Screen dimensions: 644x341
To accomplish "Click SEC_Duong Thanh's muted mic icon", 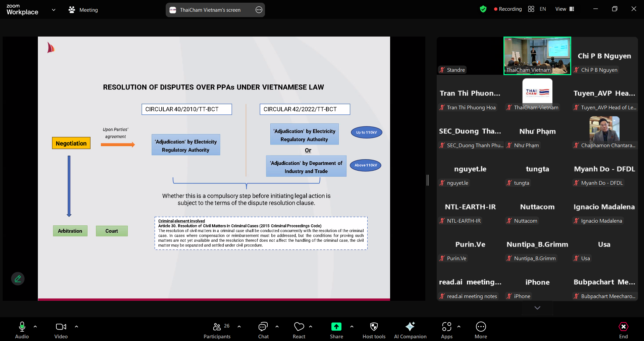I will (442, 146).
